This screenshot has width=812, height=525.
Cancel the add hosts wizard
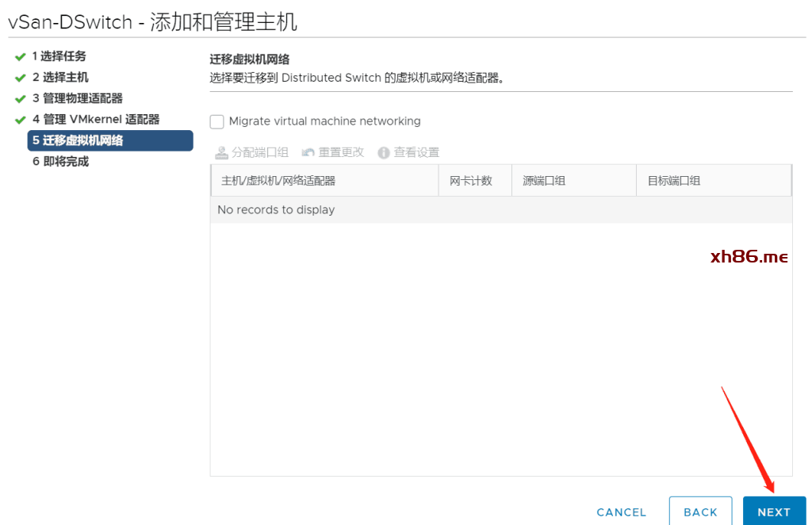pyautogui.click(x=621, y=512)
